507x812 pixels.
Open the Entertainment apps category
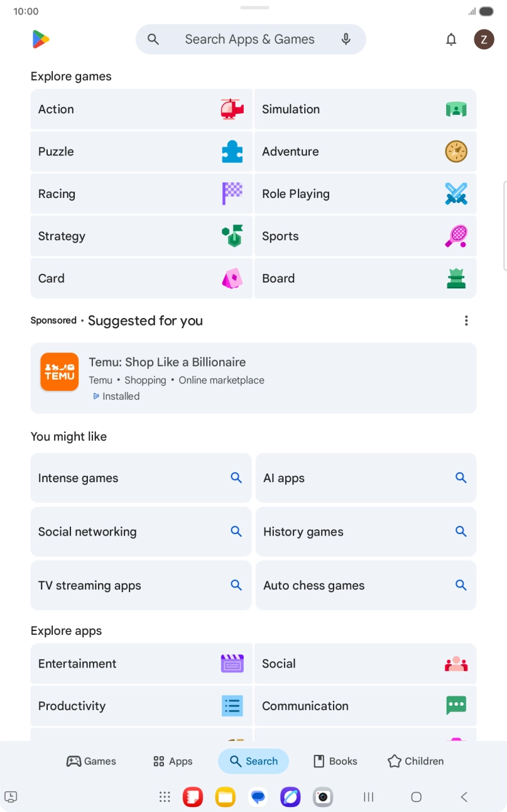pyautogui.click(x=141, y=664)
